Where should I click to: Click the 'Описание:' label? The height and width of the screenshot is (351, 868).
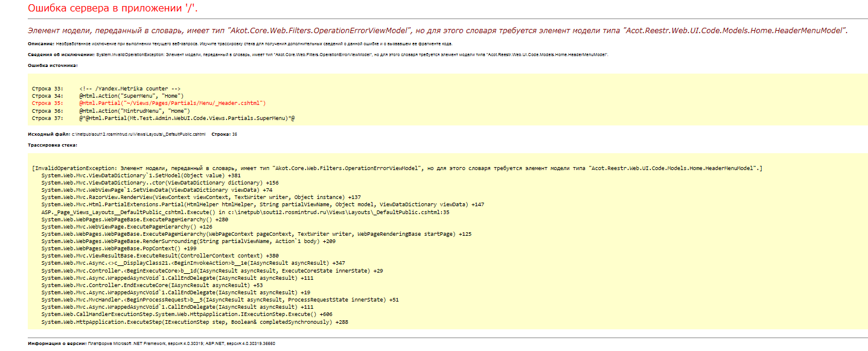(40, 44)
